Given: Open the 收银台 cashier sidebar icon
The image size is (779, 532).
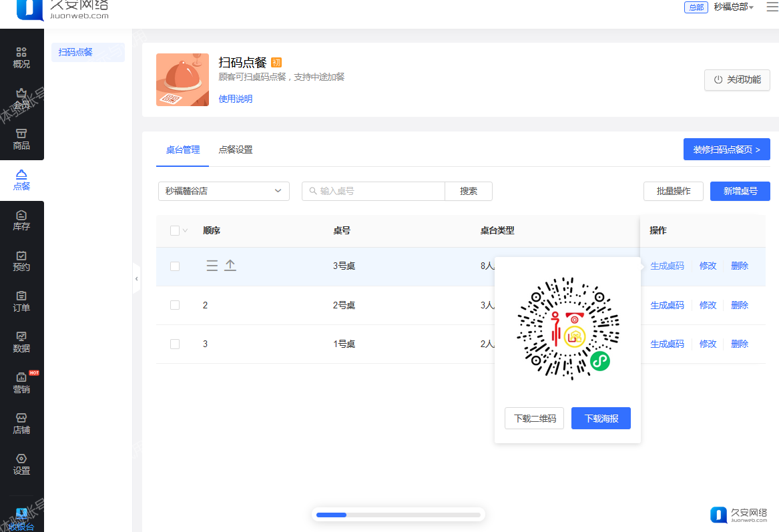Looking at the screenshot, I should pyautogui.click(x=21, y=520).
